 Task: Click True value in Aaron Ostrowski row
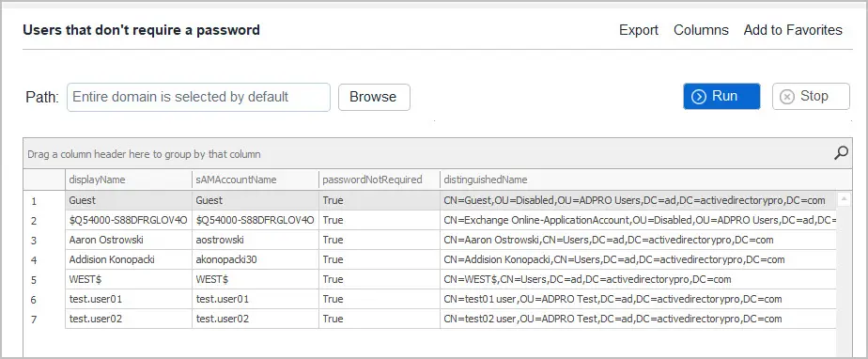pos(380,240)
